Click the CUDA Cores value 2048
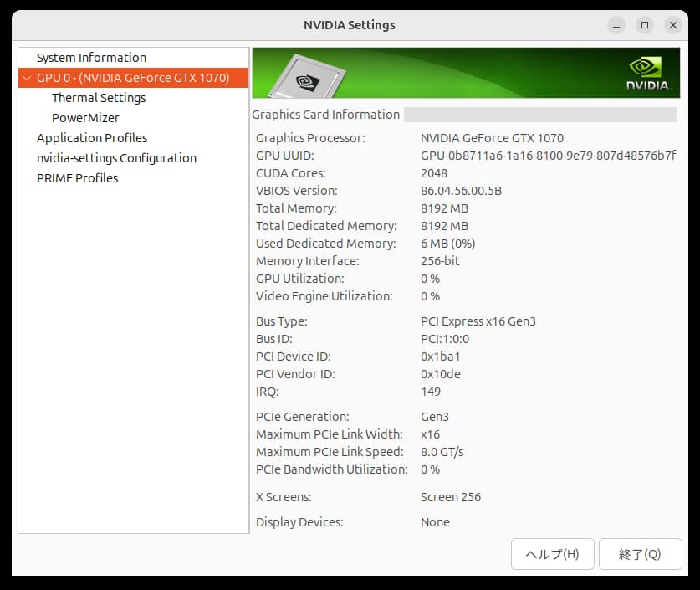 tap(433, 173)
